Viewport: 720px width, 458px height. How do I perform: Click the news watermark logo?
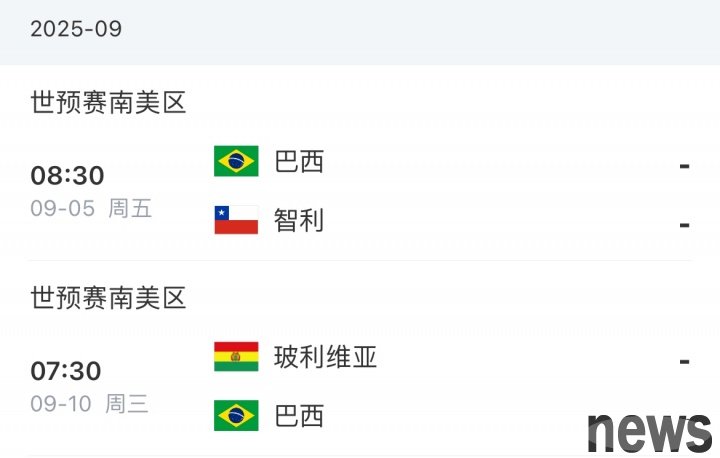click(649, 432)
